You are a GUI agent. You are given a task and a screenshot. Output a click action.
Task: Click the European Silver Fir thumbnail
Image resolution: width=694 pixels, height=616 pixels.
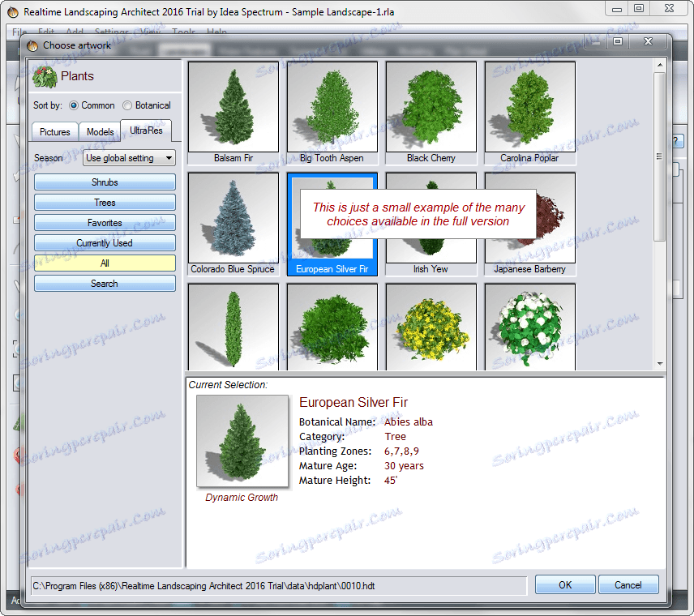tap(332, 224)
